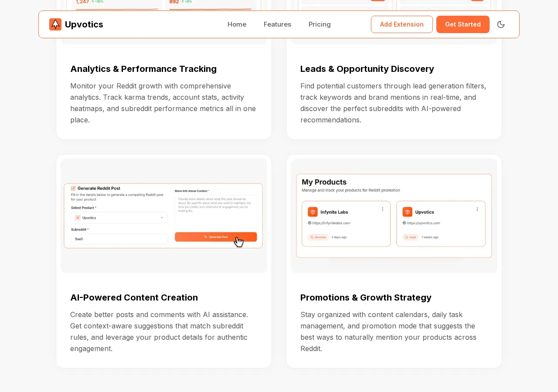
Task: Click the Subreddit input showing SaaS
Action: pos(118,239)
